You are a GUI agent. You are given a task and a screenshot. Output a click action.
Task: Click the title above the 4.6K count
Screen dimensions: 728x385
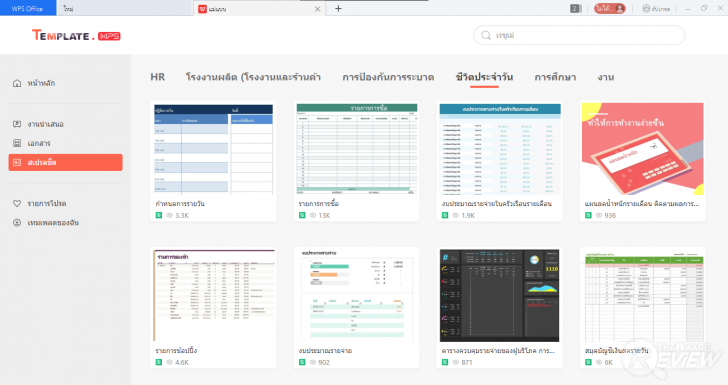tap(176, 351)
